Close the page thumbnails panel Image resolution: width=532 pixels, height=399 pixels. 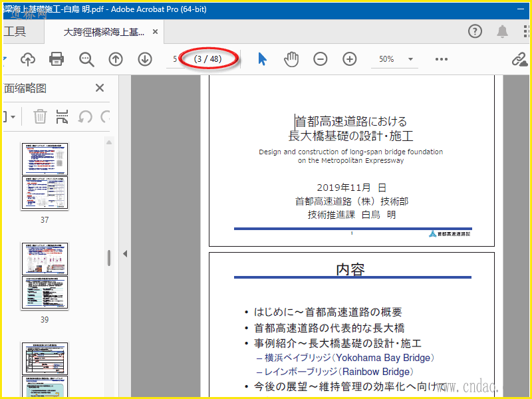[99, 88]
